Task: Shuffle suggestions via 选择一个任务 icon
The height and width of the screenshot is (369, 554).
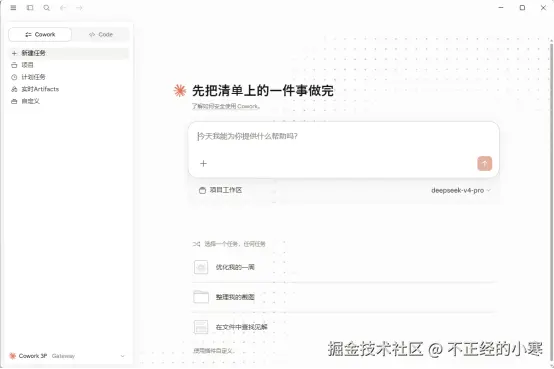Action: click(x=196, y=244)
